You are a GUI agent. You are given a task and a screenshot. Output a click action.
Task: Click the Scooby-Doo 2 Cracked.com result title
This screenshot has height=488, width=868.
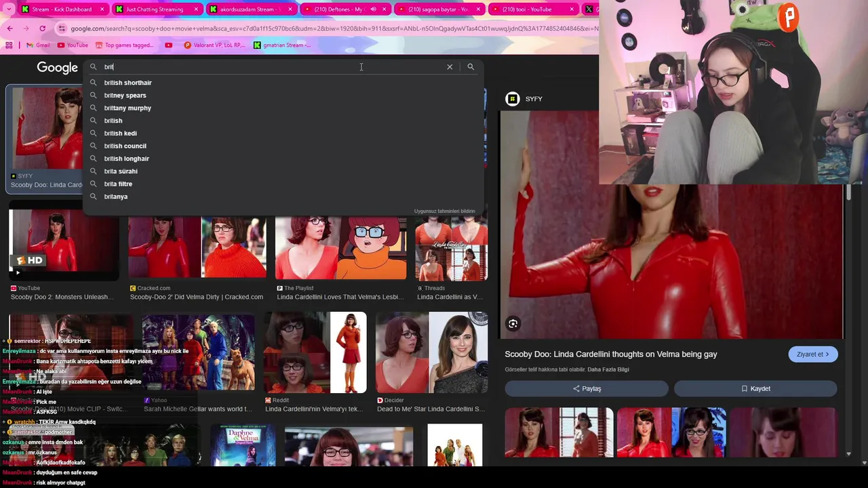(x=197, y=297)
